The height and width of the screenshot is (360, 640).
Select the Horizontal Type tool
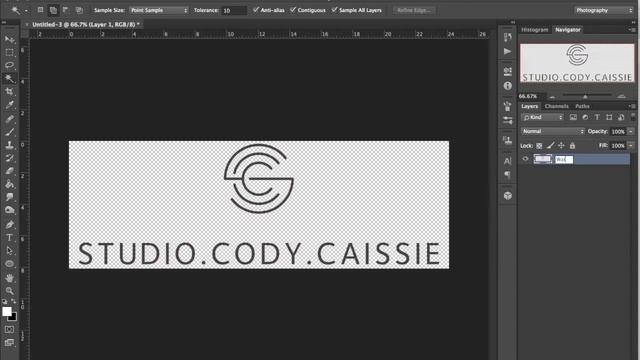(9, 238)
